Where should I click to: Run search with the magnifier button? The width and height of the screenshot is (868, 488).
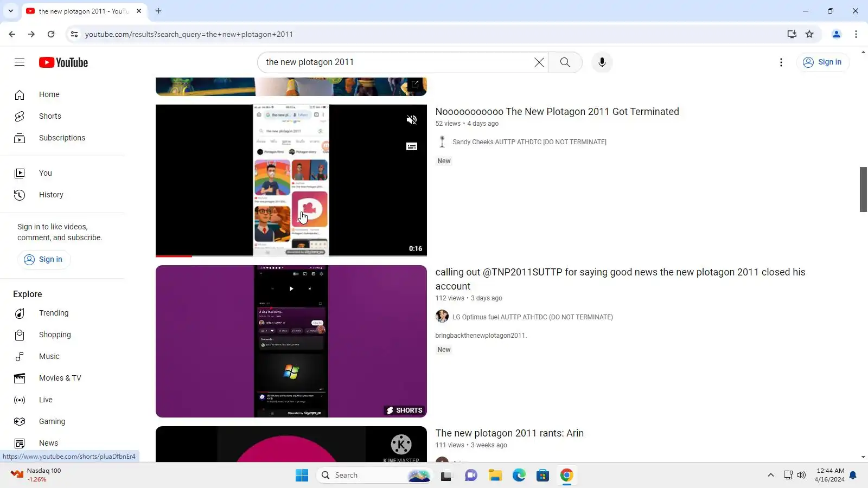[x=565, y=62]
